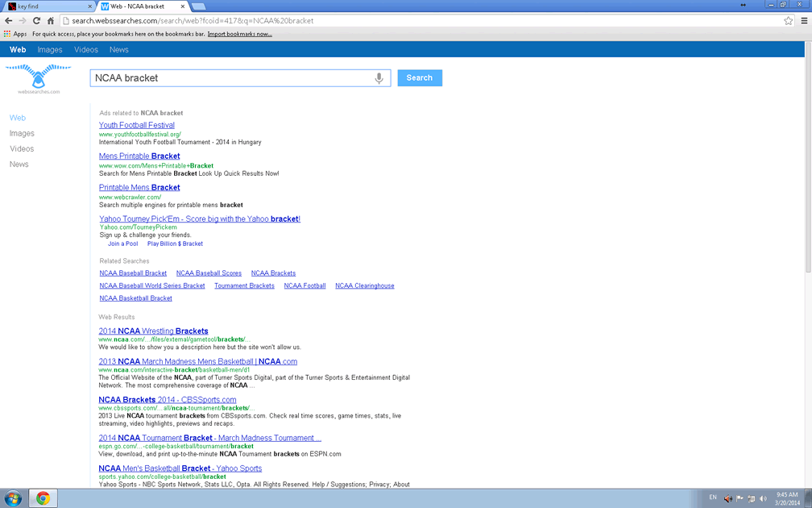Open the Chrome menu hamburger icon
Image resolution: width=812 pixels, height=508 pixels.
pyautogui.click(x=804, y=21)
